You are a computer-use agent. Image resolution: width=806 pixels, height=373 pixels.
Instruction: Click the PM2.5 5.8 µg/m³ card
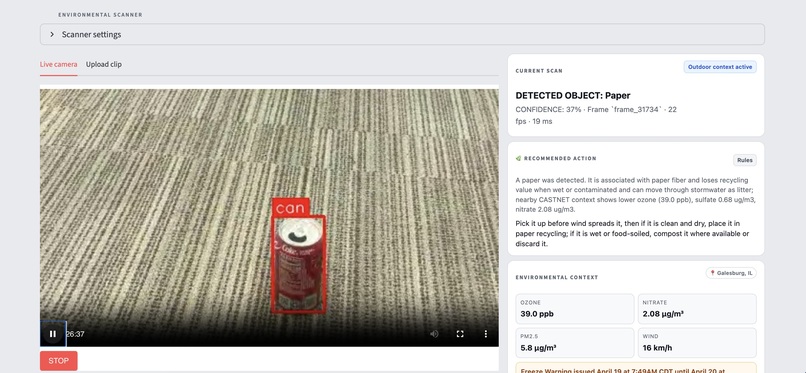pyautogui.click(x=575, y=343)
